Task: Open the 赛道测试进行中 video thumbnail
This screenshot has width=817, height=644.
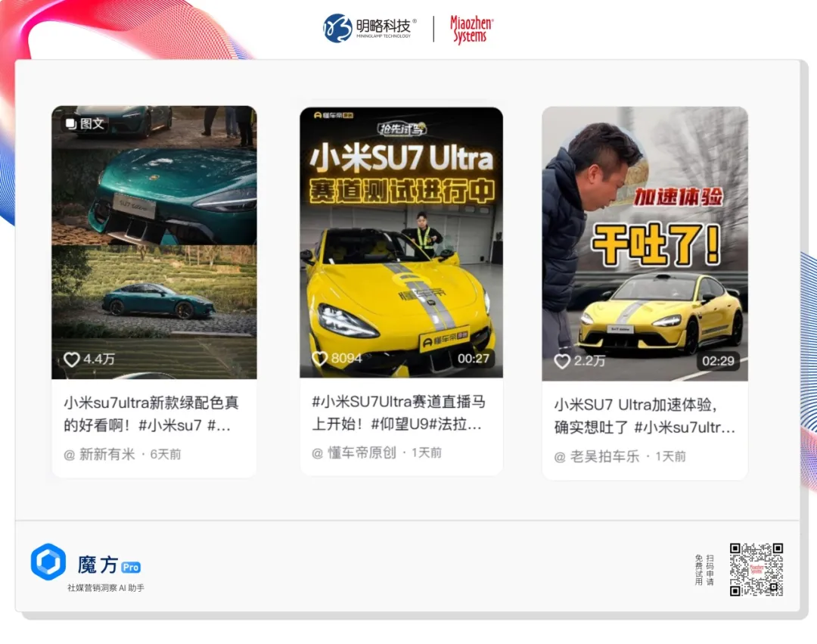Action: (x=401, y=242)
